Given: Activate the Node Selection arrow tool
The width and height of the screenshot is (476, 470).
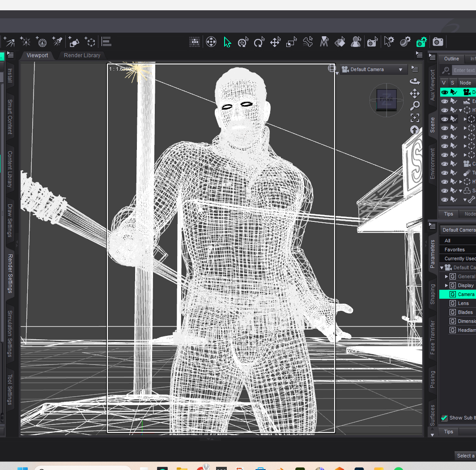Looking at the screenshot, I should tap(227, 42).
